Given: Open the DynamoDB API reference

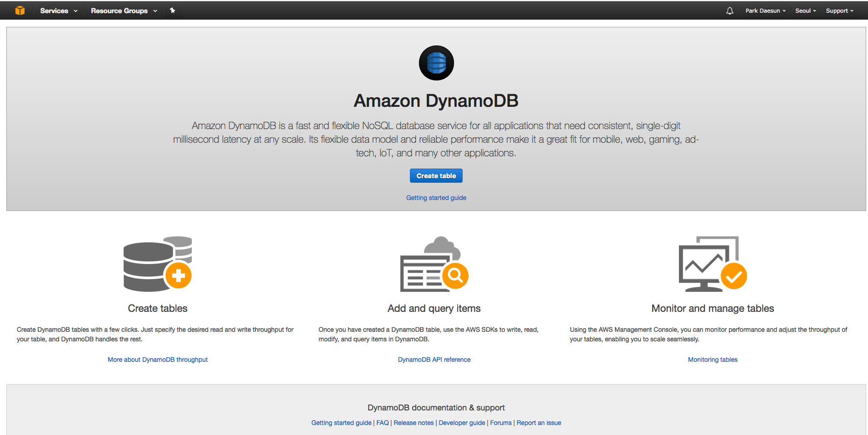Looking at the screenshot, I should click(434, 359).
